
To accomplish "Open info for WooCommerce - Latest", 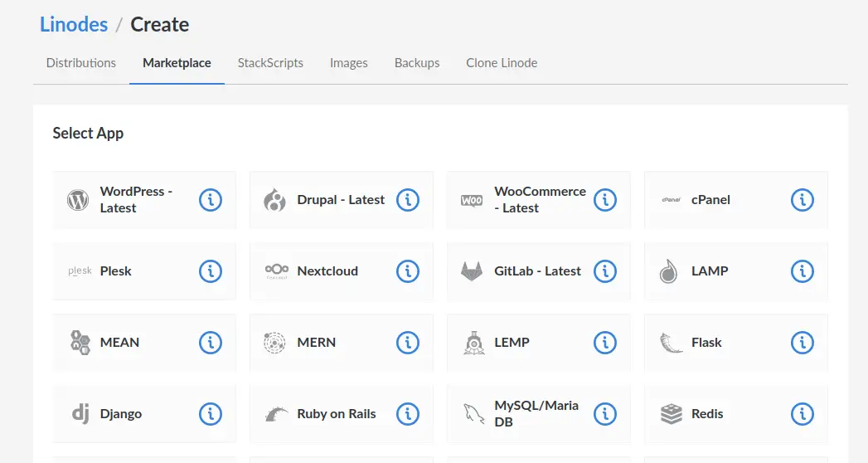I will coord(605,199).
